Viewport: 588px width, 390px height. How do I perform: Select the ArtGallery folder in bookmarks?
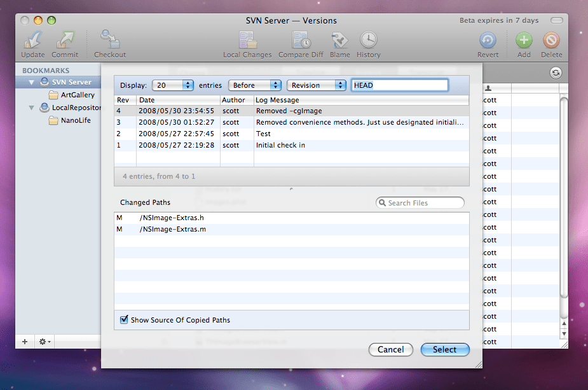click(77, 95)
